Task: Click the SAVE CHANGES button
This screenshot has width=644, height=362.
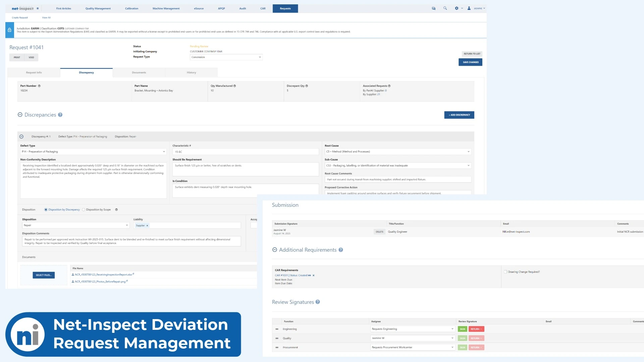Action: point(470,62)
